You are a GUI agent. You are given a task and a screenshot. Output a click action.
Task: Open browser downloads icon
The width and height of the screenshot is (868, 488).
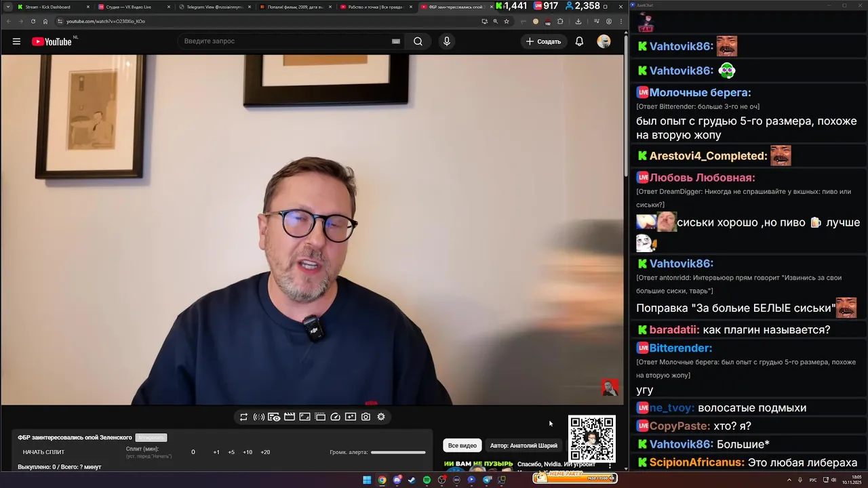[578, 21]
